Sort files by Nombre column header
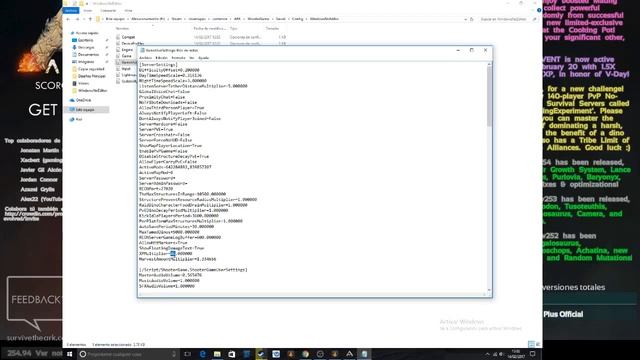 pos(122,29)
